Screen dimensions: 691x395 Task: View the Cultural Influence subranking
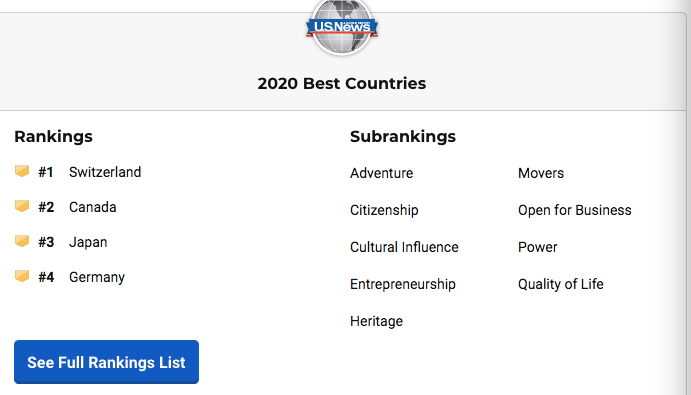404,247
